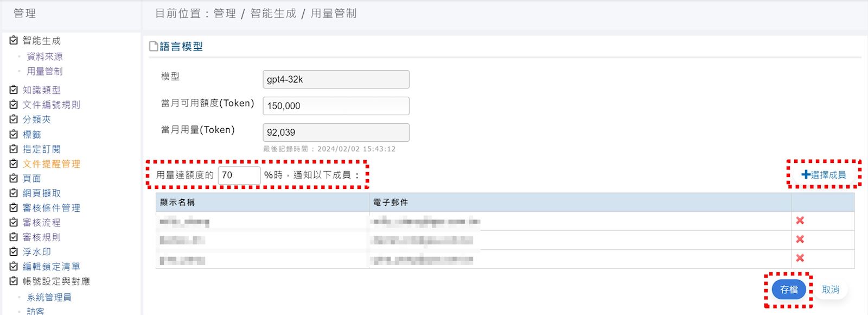Click the plus icon for 選擇成員

pyautogui.click(x=806, y=175)
